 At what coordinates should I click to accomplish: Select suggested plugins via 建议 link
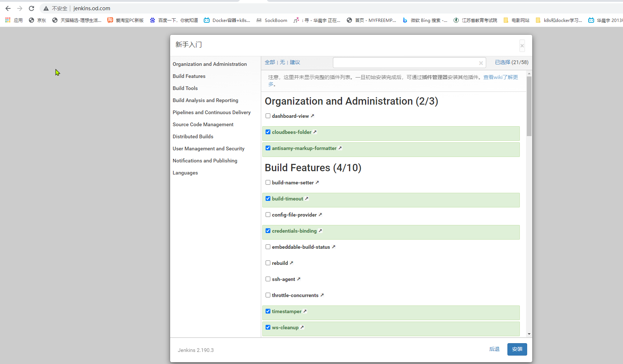pyautogui.click(x=295, y=62)
